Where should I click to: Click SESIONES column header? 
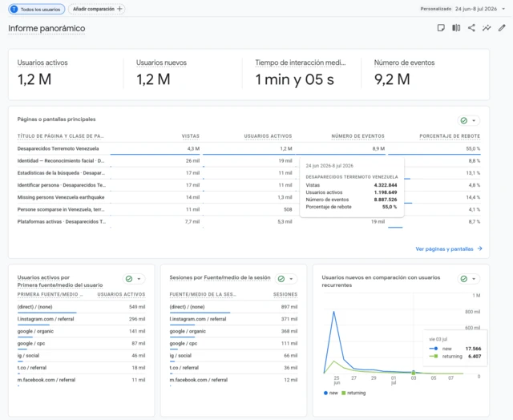pos(285,294)
